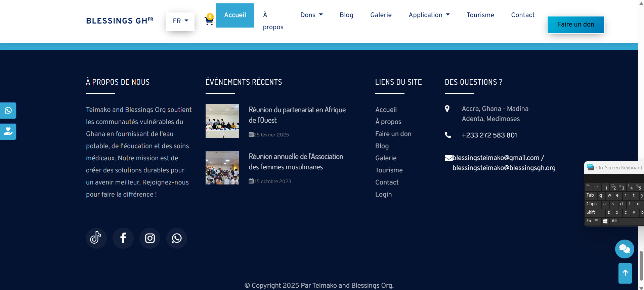Go to the Galerie nav item
Image resolution: width=644 pixels, height=290 pixels.
[x=381, y=15]
